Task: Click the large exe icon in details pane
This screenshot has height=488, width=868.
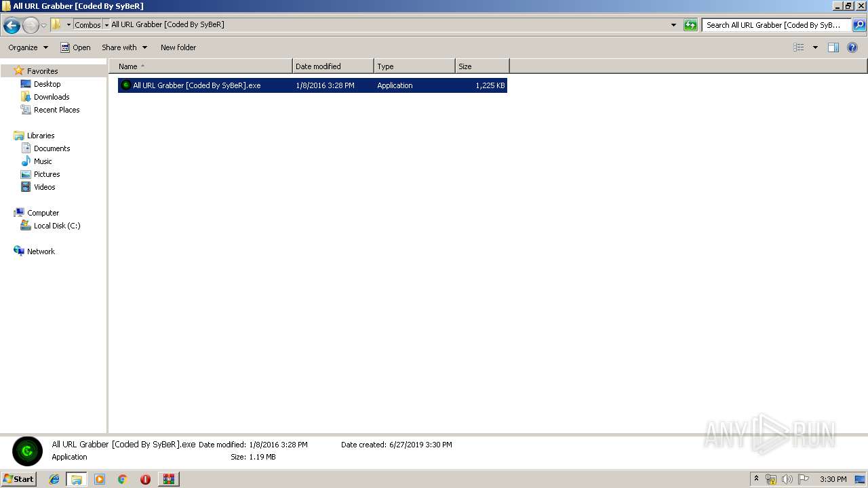Action: click(x=27, y=451)
